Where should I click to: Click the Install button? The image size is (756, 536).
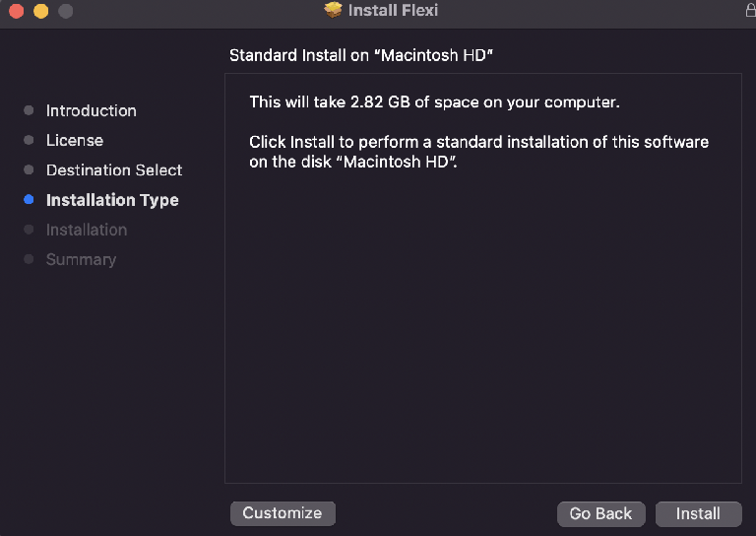click(x=698, y=513)
